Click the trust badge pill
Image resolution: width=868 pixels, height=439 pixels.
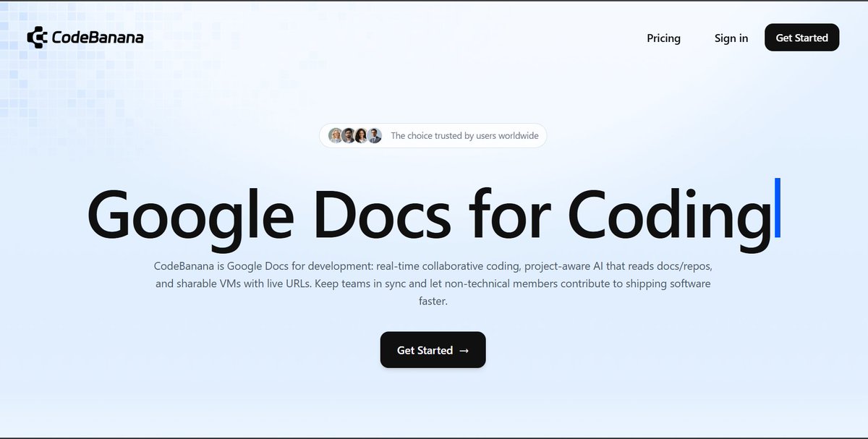pyautogui.click(x=433, y=135)
